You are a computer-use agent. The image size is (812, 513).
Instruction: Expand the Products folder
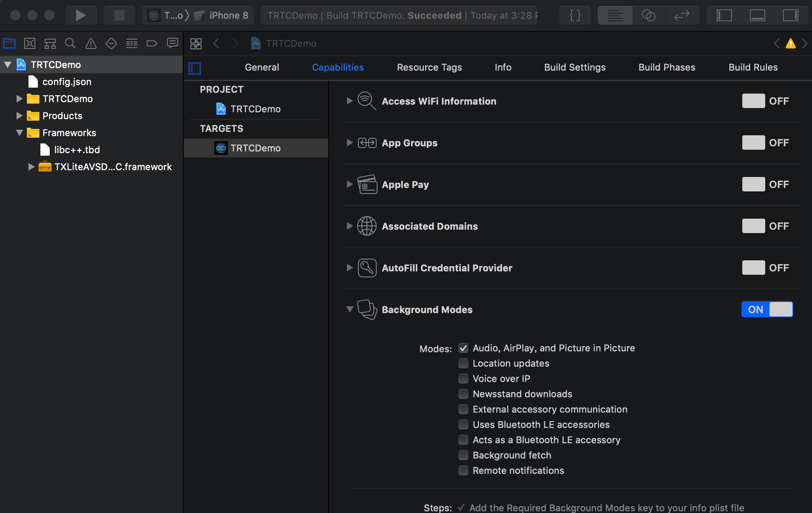click(x=20, y=116)
